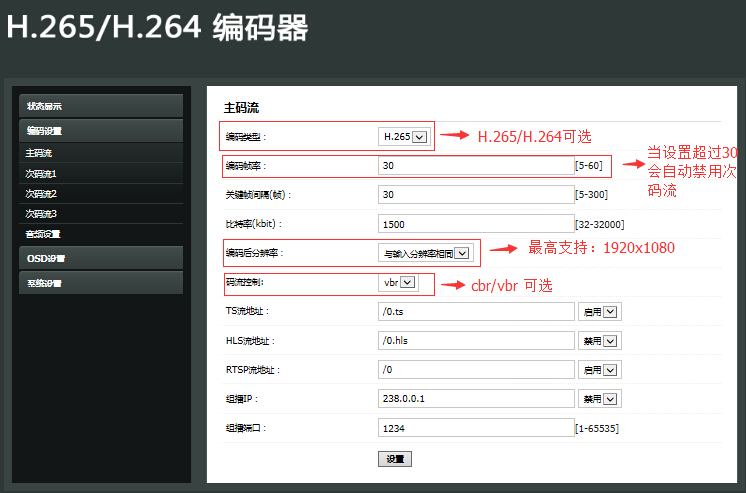This screenshot has width=746, height=493.
Task: Open the 系统设置 sidebar menu
Action: [101, 283]
